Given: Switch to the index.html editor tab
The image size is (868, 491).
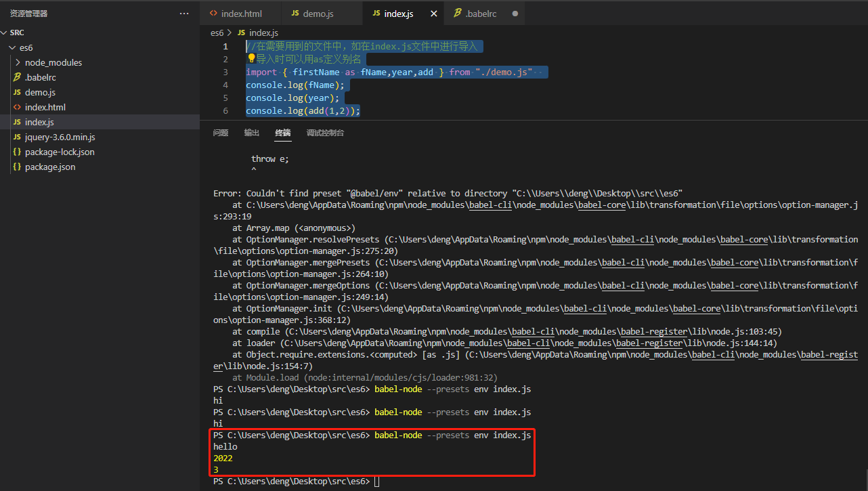Looking at the screenshot, I should (x=240, y=14).
